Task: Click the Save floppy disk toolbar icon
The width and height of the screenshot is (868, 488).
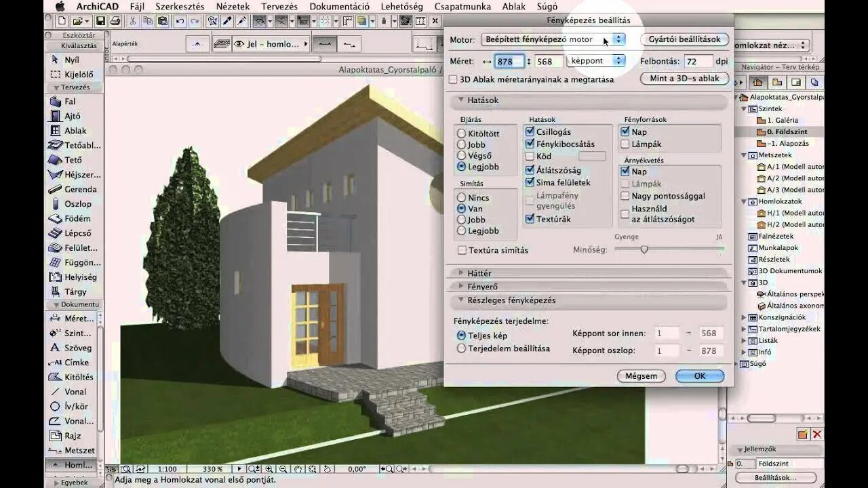Action: [x=101, y=22]
